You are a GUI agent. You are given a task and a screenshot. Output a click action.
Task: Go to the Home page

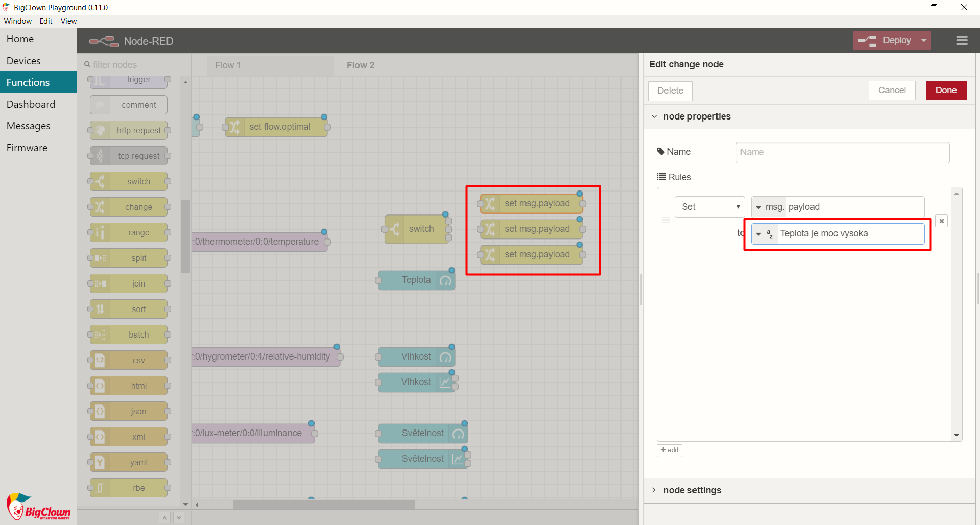[x=38, y=39]
